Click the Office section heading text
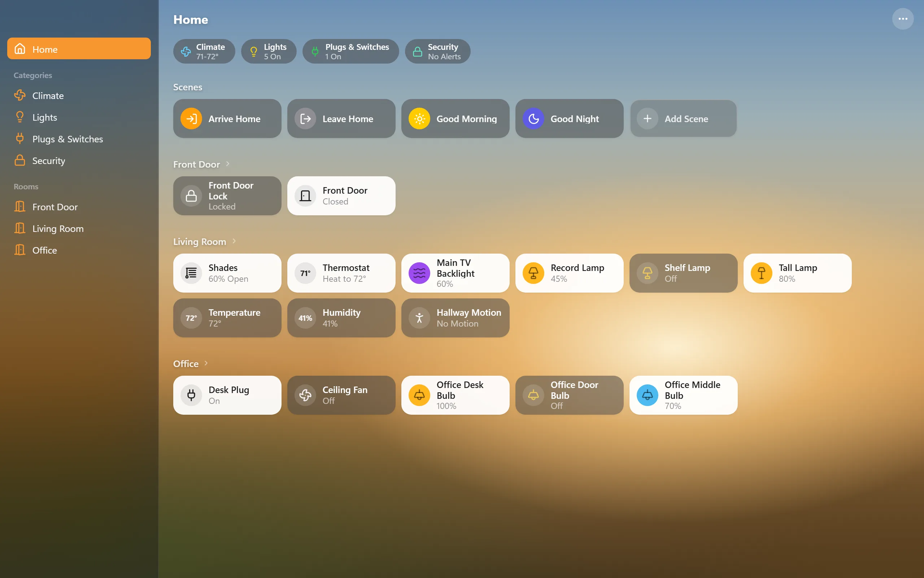 click(186, 363)
